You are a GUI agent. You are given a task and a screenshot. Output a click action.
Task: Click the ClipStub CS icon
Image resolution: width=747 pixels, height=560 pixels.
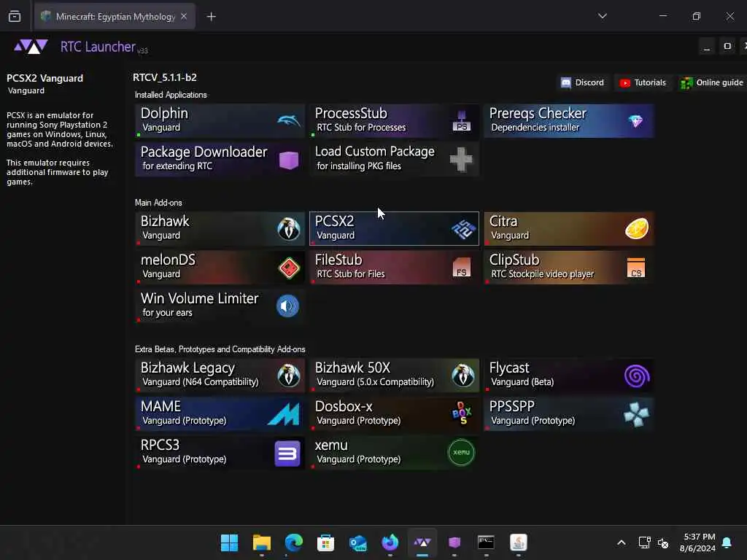point(636,268)
